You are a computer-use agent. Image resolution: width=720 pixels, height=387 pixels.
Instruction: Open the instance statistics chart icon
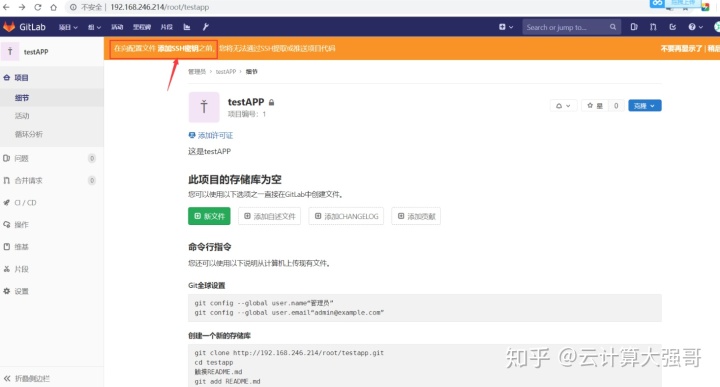tap(187, 27)
